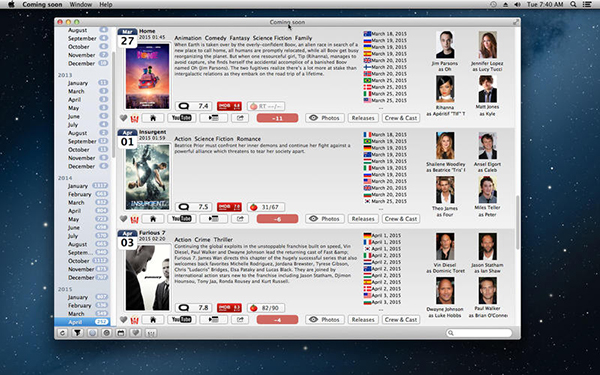Image resolution: width=600 pixels, height=375 pixels.
Task: Select February under 2015 in sidebar
Action: (x=82, y=305)
